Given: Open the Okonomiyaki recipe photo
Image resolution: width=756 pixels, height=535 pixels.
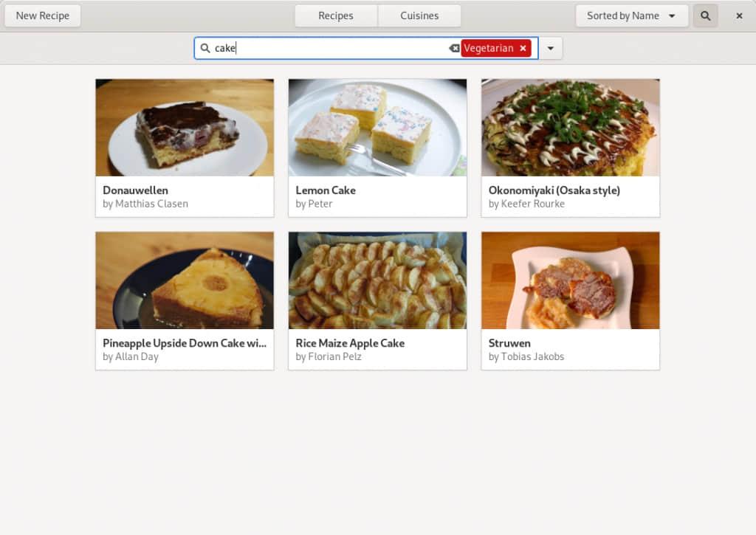Looking at the screenshot, I should coord(570,128).
